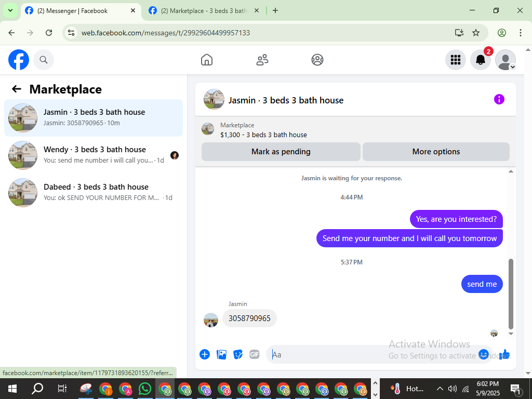Close the Marketplace browser tab
Viewport: 532px width, 399px height.
pos(257,10)
